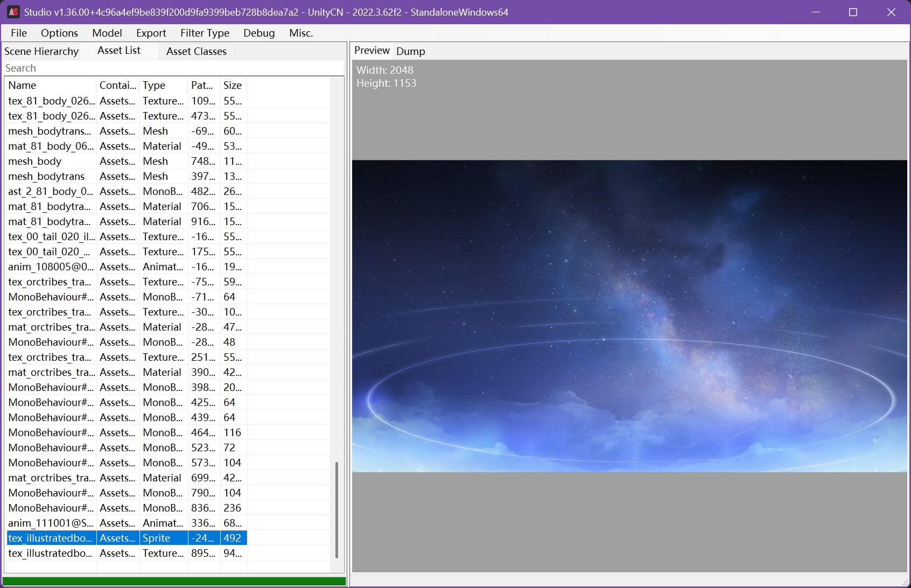The image size is (911, 588).
Task: Sort assets by the Size column header
Action: pyautogui.click(x=233, y=85)
